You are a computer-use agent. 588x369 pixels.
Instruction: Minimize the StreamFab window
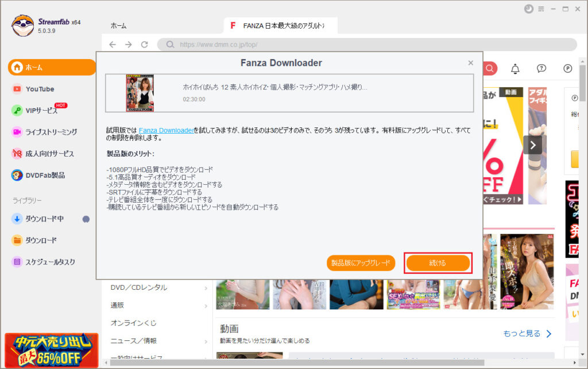[x=553, y=9]
